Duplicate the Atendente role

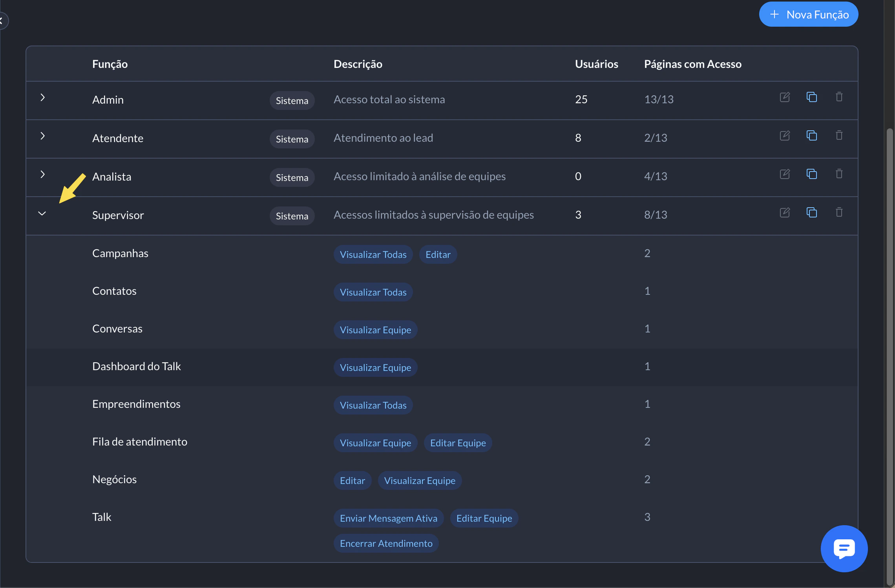click(x=811, y=135)
